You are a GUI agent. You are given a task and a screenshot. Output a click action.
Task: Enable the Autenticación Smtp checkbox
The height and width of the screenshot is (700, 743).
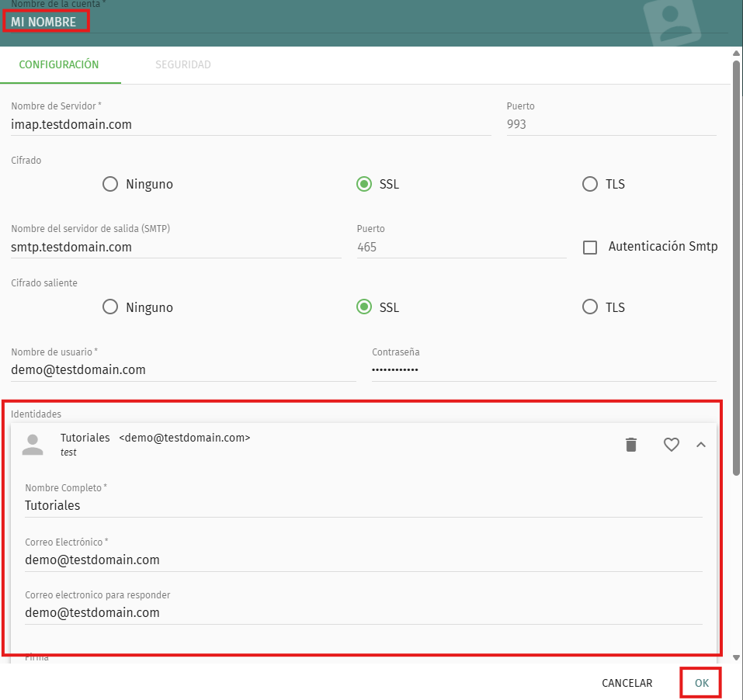pos(590,248)
